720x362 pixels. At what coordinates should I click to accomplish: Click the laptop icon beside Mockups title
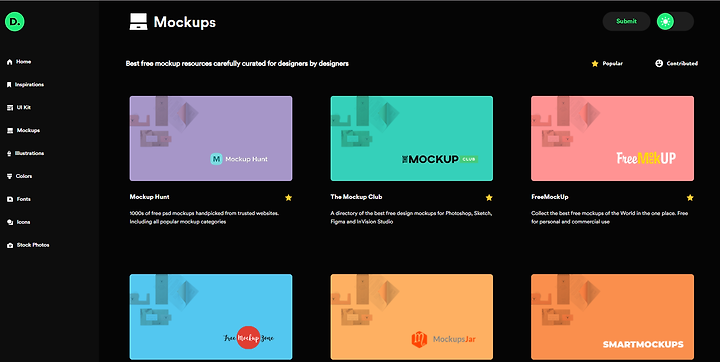pos(138,22)
